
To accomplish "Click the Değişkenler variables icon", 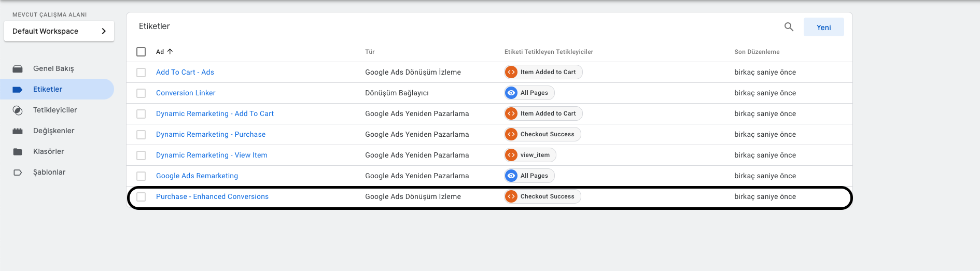I will 18,131.
